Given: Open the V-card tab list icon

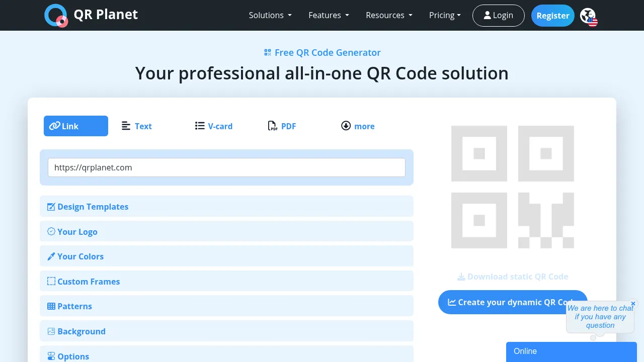Looking at the screenshot, I should [200, 126].
